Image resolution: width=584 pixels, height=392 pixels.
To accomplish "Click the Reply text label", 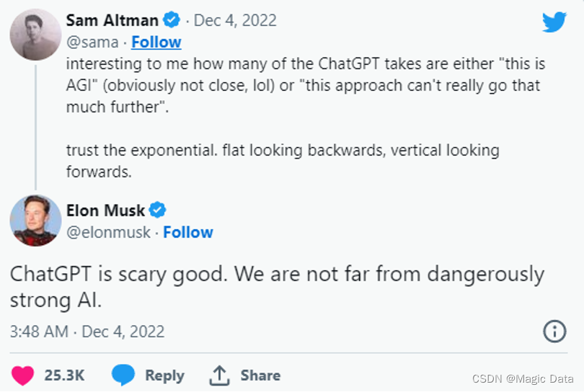I will click(164, 375).
